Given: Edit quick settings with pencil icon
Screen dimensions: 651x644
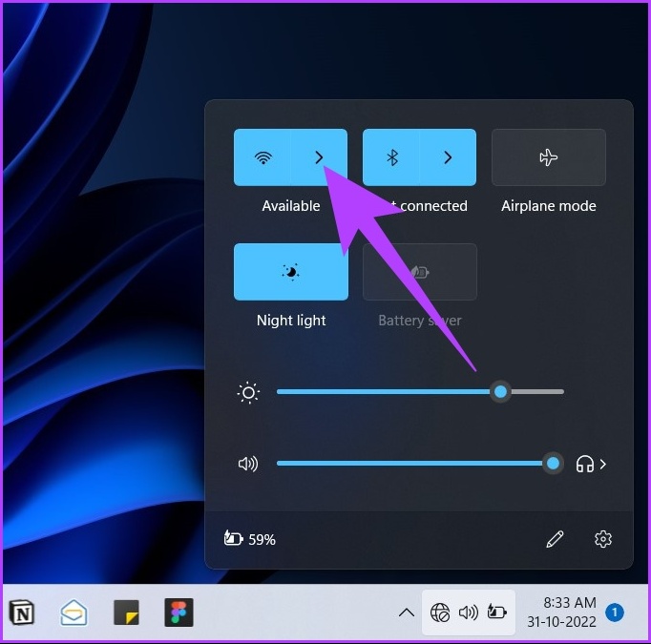Looking at the screenshot, I should tap(555, 539).
